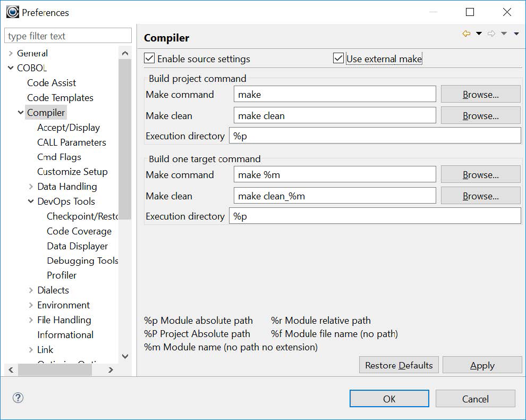Click the Apply button
The width and height of the screenshot is (526, 420).
point(482,365)
